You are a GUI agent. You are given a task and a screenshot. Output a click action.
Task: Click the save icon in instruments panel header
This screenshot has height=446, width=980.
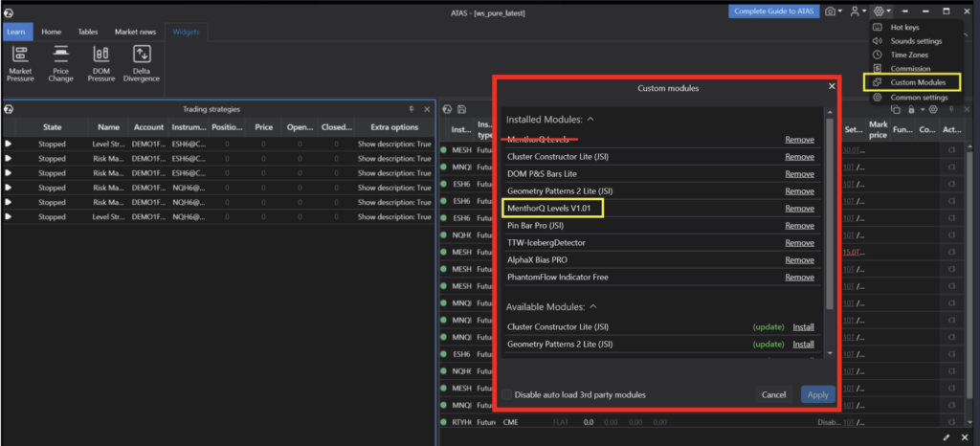coord(461,109)
